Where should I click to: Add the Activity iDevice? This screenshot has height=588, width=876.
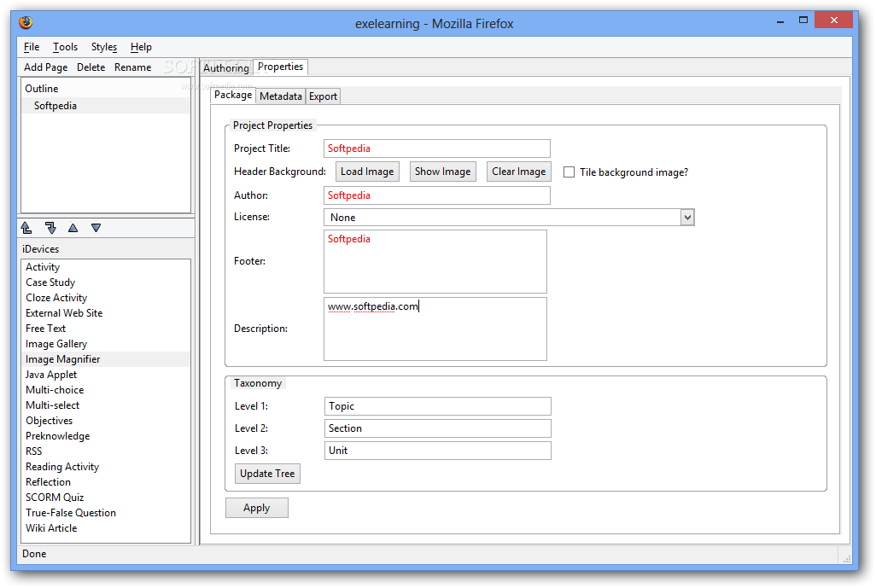pos(107,267)
